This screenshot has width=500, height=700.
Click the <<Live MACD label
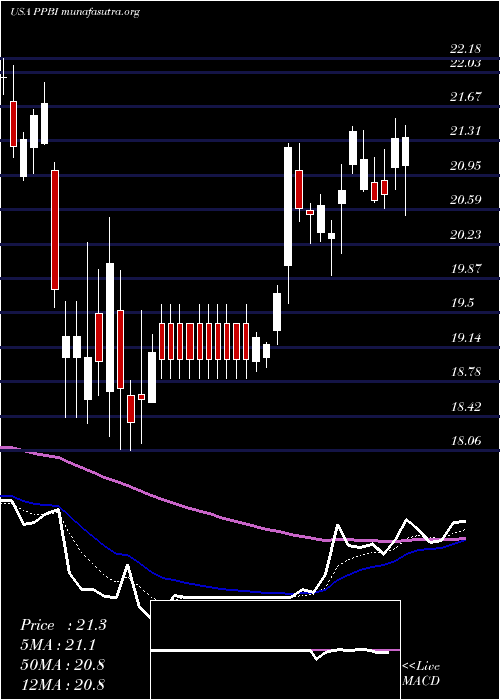point(421,674)
